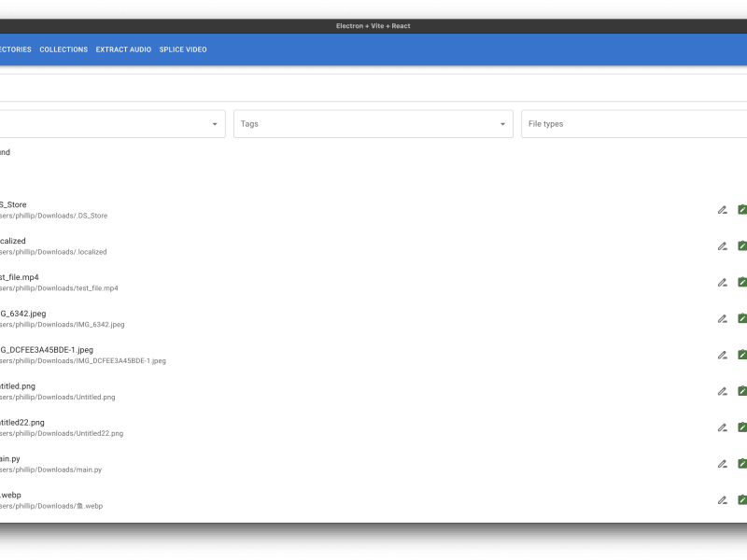Click the green clipboard icon for the .webp file
Viewport: 747px width, 560px height.
pos(742,500)
